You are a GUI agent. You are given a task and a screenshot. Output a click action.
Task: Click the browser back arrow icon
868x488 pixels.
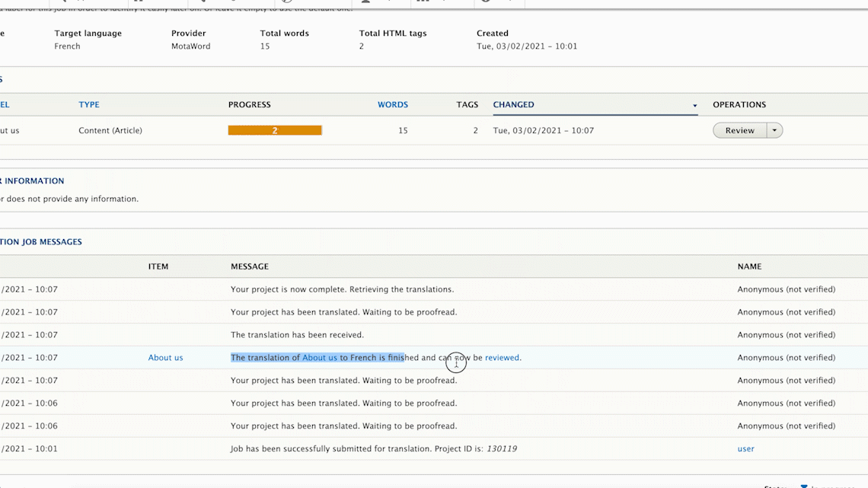point(65,2)
